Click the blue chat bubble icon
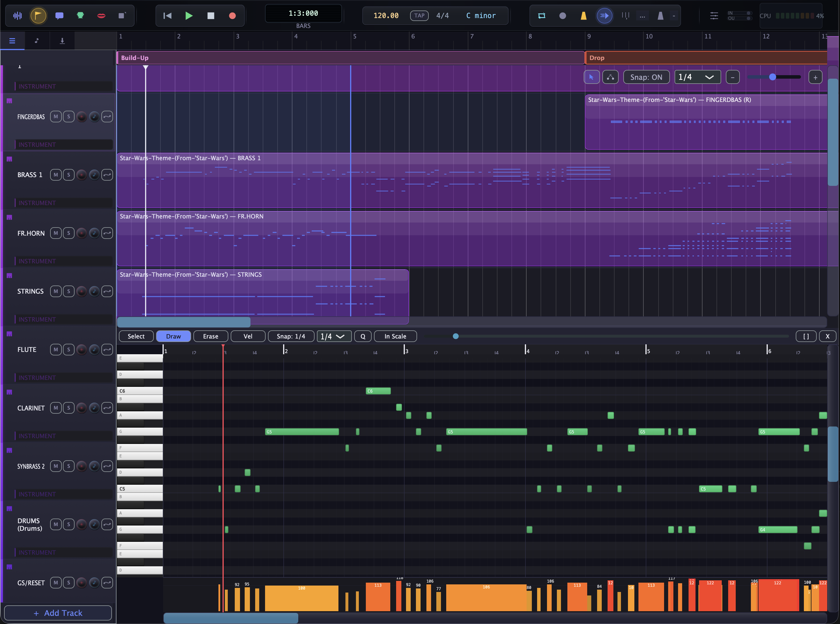The height and width of the screenshot is (624, 840). [59, 15]
